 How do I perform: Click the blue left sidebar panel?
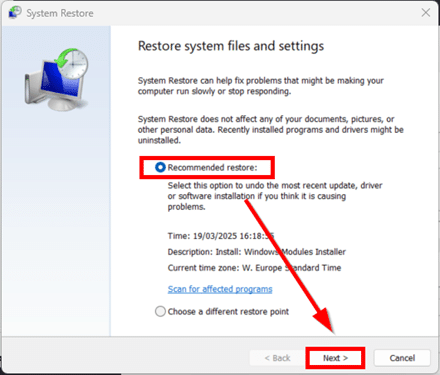(x=56, y=181)
